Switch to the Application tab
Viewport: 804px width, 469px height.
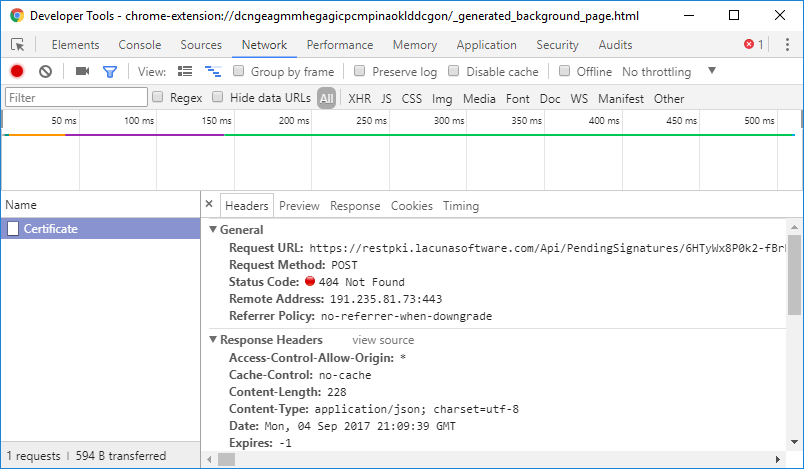pyautogui.click(x=487, y=45)
